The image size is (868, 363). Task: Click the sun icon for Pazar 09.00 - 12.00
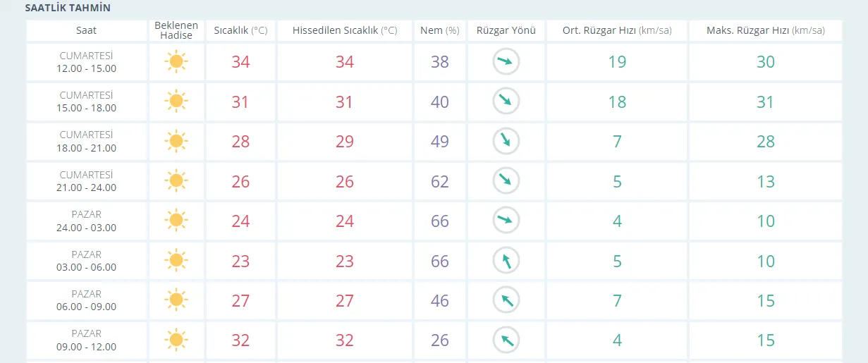[176, 341]
